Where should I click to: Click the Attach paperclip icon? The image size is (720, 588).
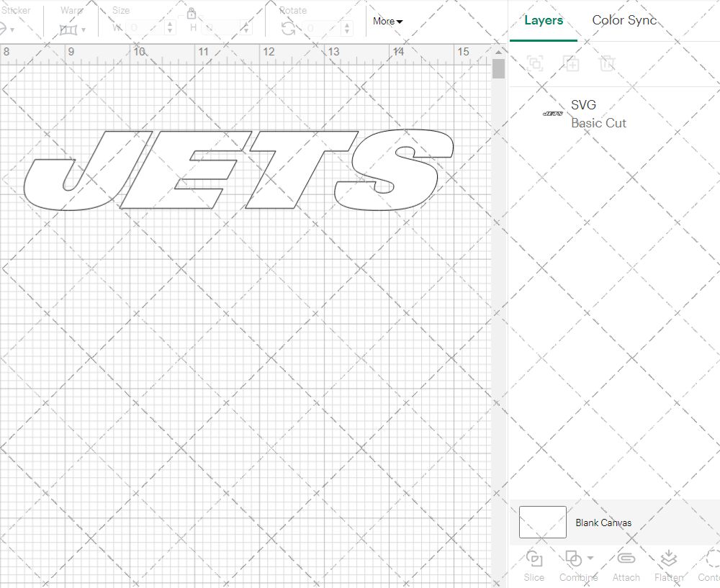pyautogui.click(x=626, y=564)
